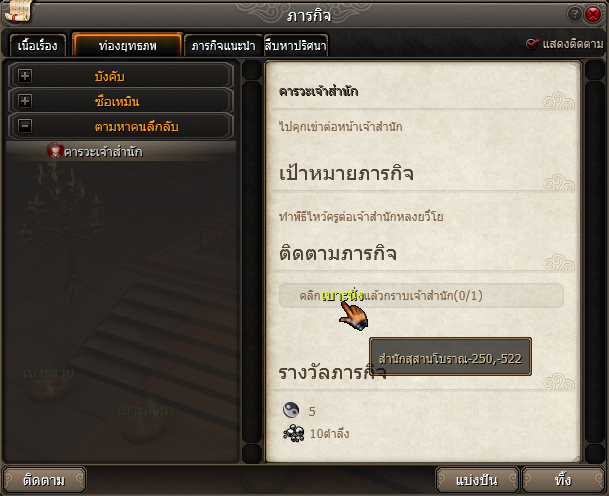The width and height of the screenshot is (609, 496).
Task: Switch to the เนื้อเรื่อง tab
Action: point(38,46)
